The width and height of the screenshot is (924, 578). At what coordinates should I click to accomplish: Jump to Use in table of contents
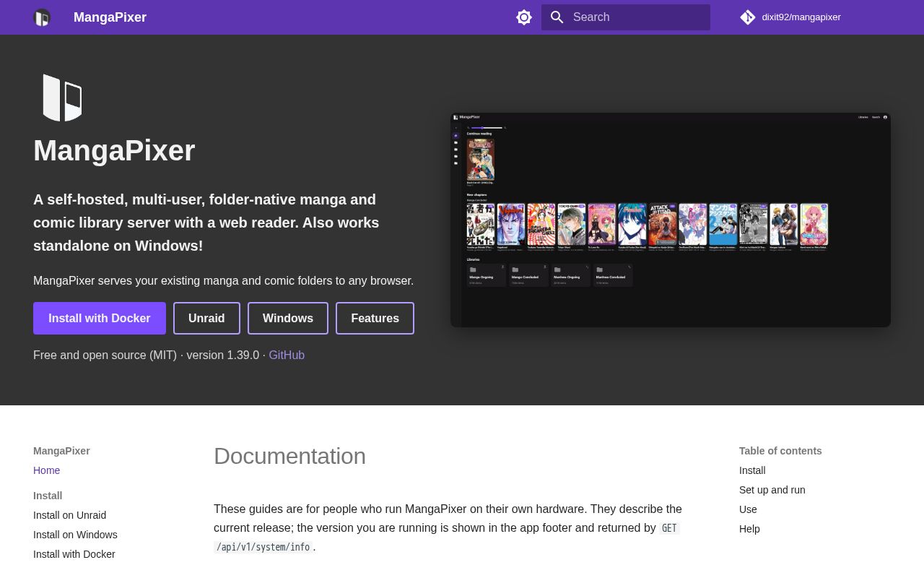coord(748,509)
